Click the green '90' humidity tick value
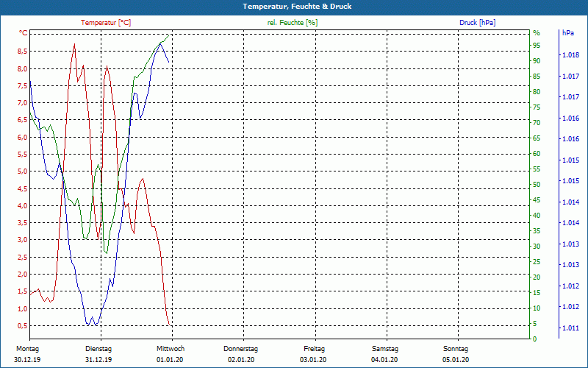 tap(537, 61)
